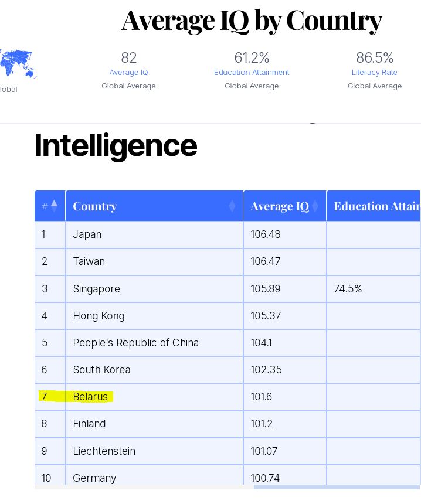Click People's Republic of China entry
The height and width of the screenshot is (504, 421).
pos(135,343)
